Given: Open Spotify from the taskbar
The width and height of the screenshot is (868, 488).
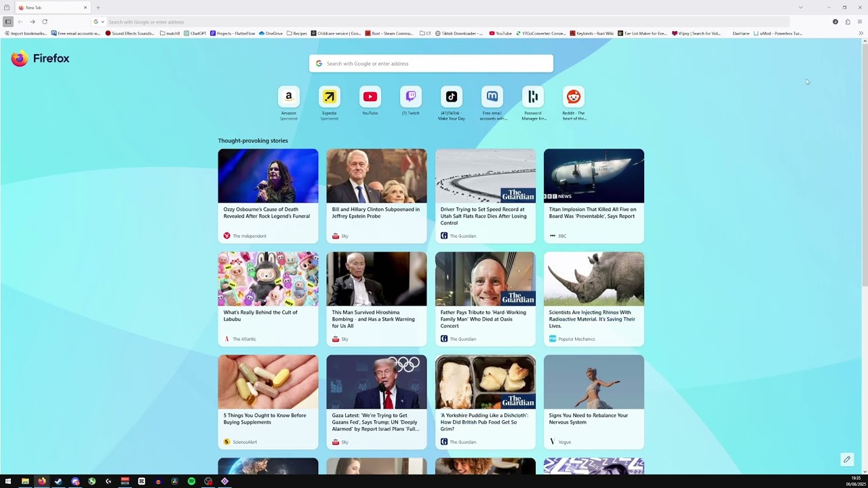Looking at the screenshot, I should (191, 481).
